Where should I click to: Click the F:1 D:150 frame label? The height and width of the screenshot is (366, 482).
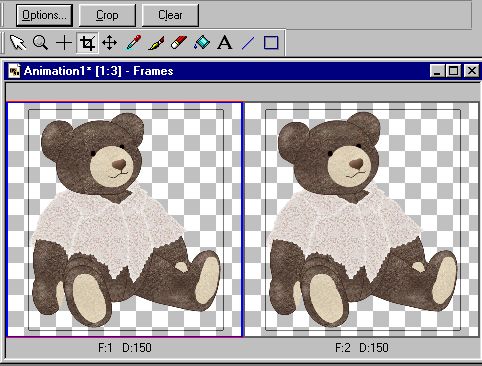(x=125, y=348)
